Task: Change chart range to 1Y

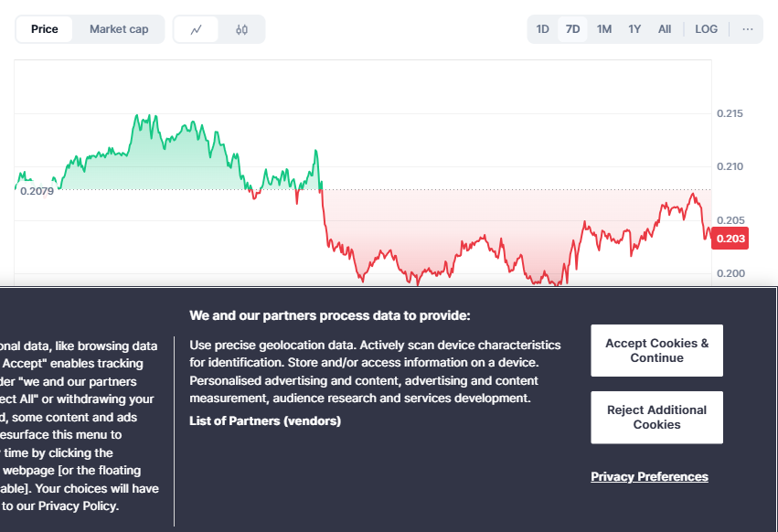Action: point(634,29)
